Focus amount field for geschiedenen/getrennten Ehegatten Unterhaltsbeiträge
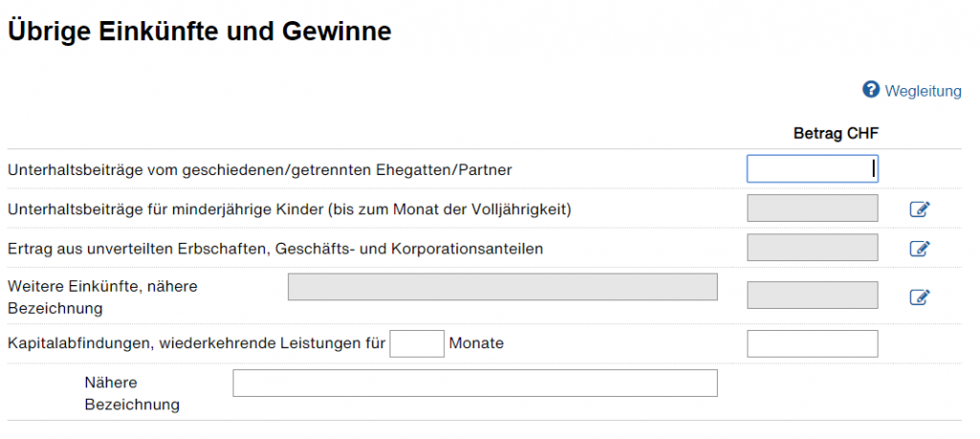The image size is (980, 439). [813, 168]
